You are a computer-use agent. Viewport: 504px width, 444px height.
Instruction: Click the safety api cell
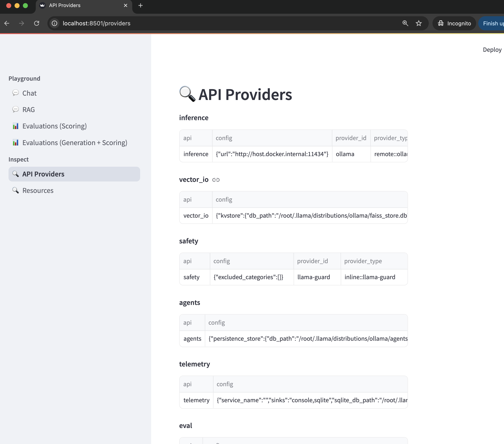195,277
